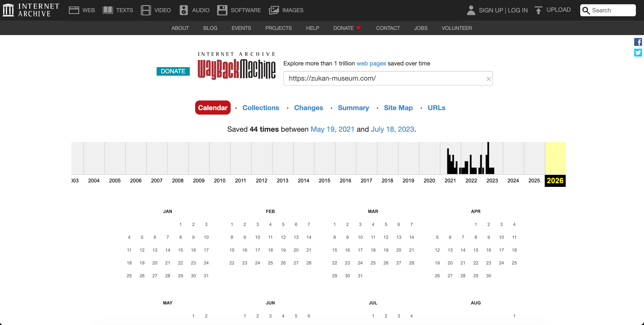The height and width of the screenshot is (325, 644).
Task: Click the Video filmstrip icon
Action: click(146, 10)
